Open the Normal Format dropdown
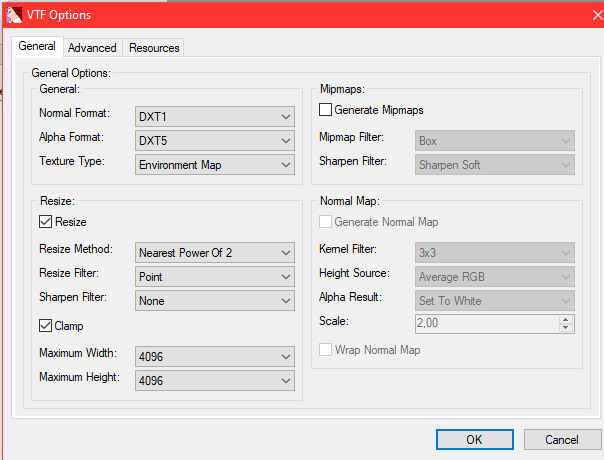The image size is (604, 460). 214,115
